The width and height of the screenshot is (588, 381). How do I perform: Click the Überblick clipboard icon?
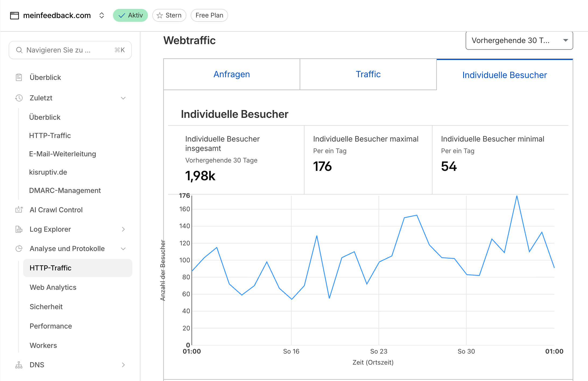pos(19,77)
